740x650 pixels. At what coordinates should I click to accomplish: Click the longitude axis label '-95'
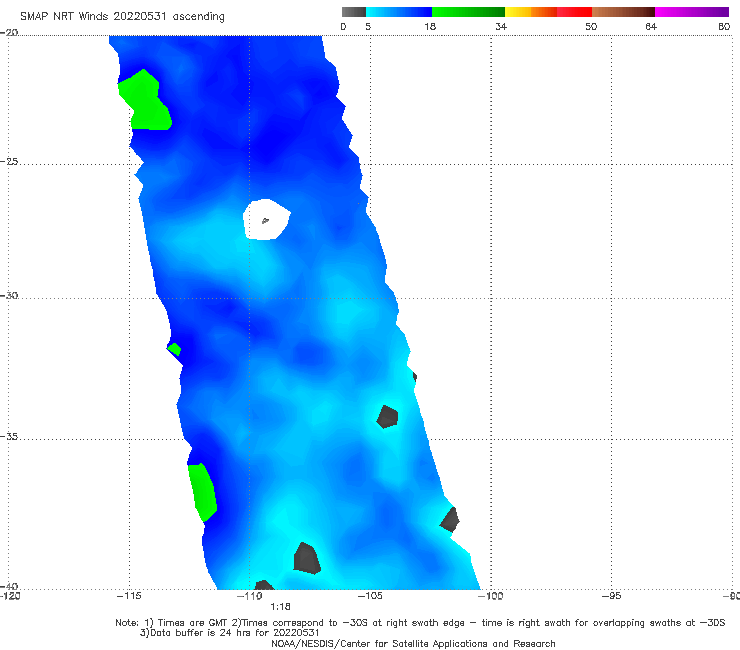click(611, 596)
